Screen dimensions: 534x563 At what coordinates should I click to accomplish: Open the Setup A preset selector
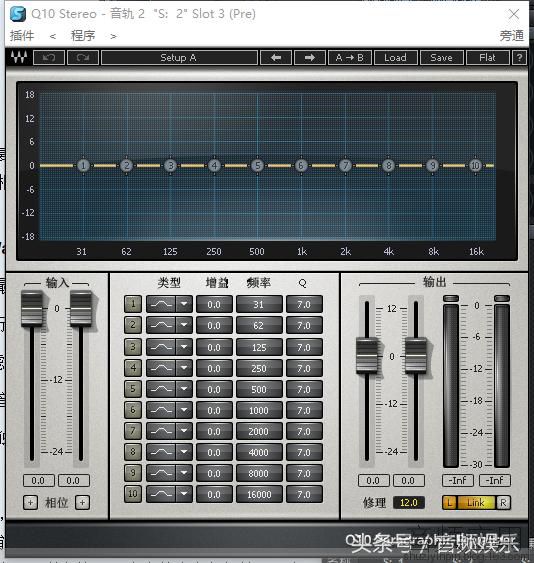(x=179, y=57)
